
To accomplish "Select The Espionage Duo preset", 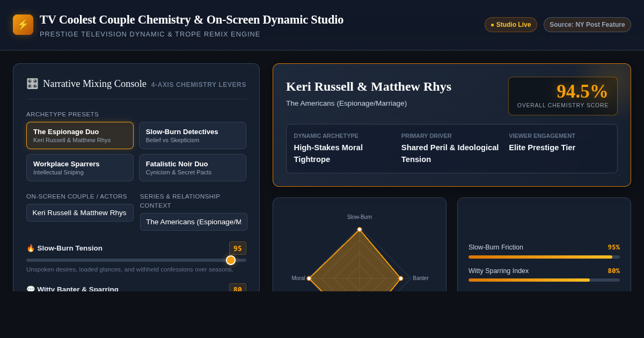I will pos(80,135).
